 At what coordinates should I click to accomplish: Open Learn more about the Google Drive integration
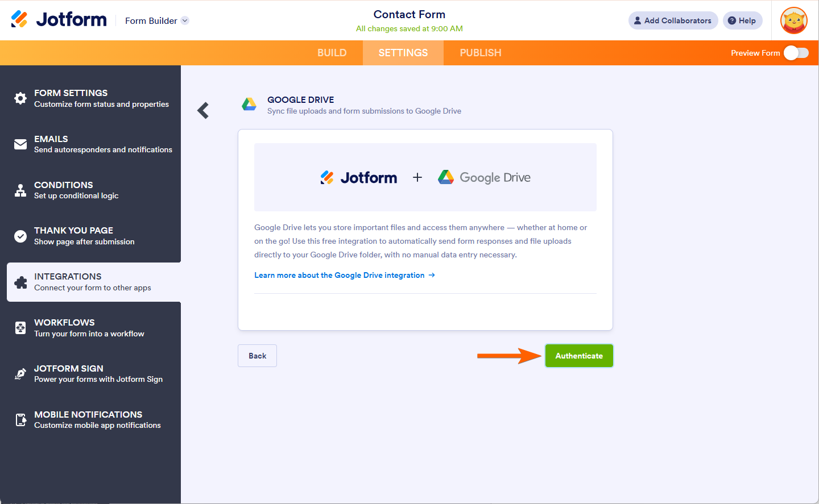point(345,275)
